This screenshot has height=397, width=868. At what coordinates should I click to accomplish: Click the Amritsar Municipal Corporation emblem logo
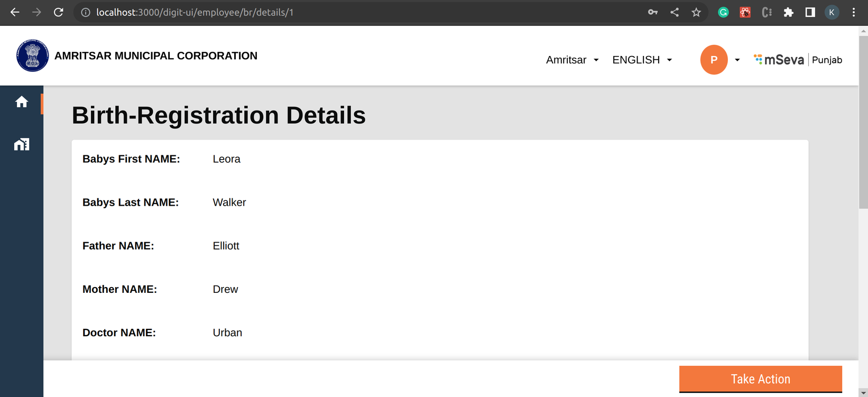click(x=32, y=56)
